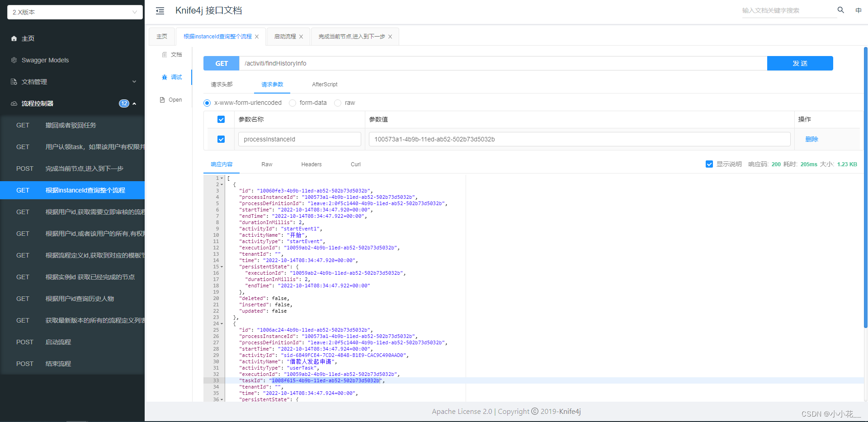Click the /activiti/findHistoryInfo URL field
This screenshot has height=422, width=868.
point(503,63)
